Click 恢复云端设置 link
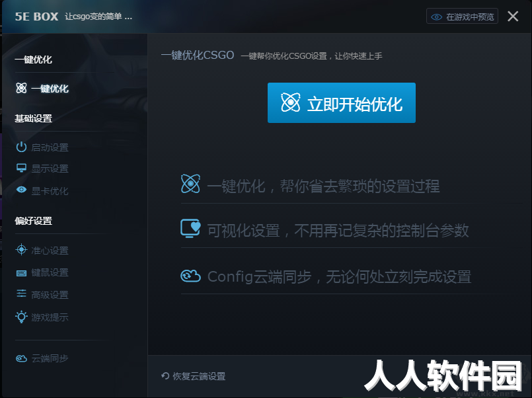Viewport: 532px width, 398px height. click(x=194, y=376)
